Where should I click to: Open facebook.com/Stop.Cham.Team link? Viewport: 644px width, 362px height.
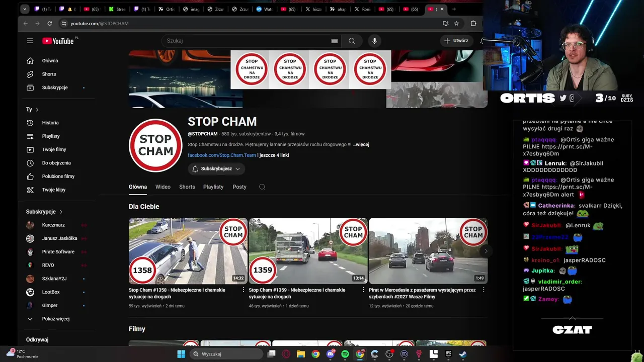(x=222, y=155)
